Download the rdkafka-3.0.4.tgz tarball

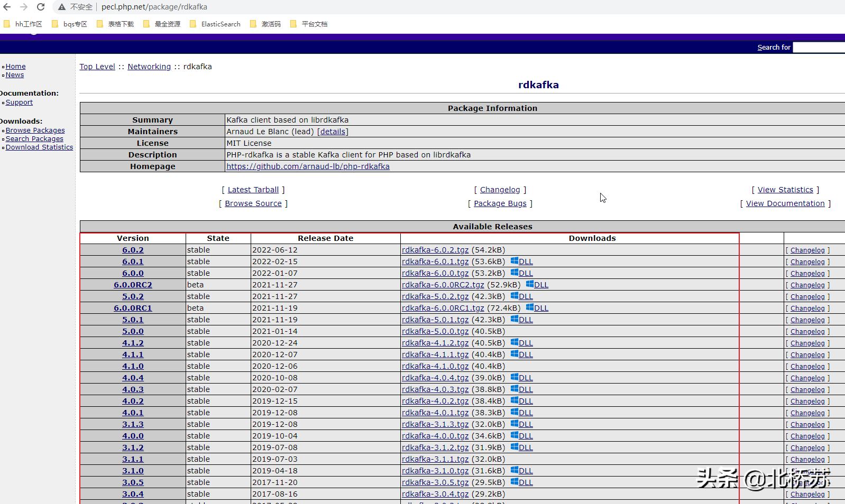click(x=435, y=494)
